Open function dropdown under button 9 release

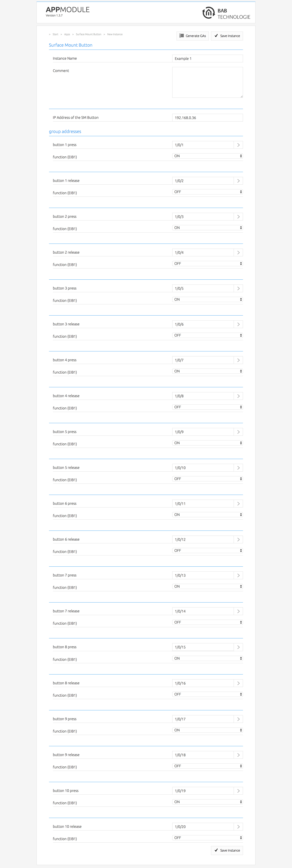tap(207, 766)
